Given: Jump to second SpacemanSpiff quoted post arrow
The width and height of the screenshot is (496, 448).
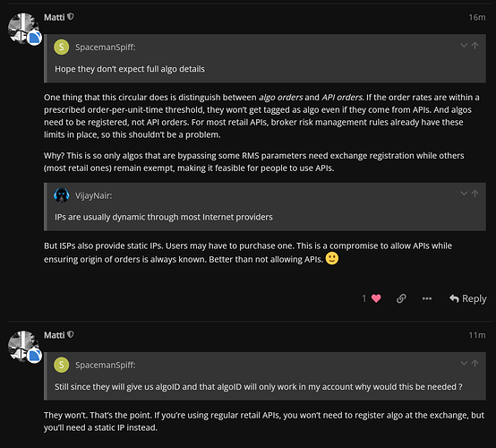Looking at the screenshot, I should pyautogui.click(x=475, y=363).
